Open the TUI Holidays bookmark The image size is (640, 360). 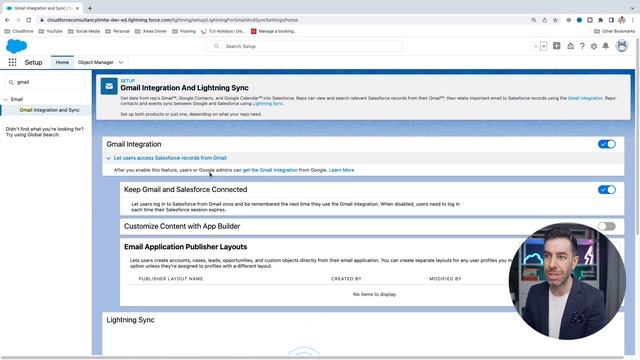223,31
